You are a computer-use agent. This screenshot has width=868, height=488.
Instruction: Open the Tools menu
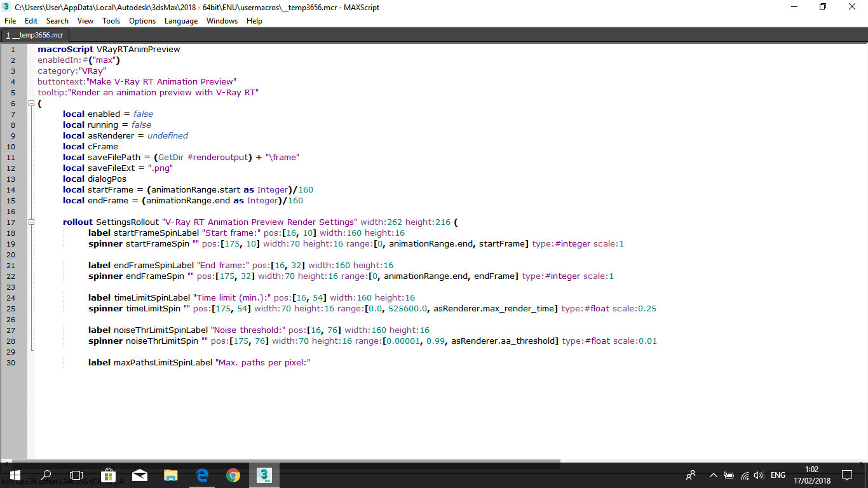(111, 21)
